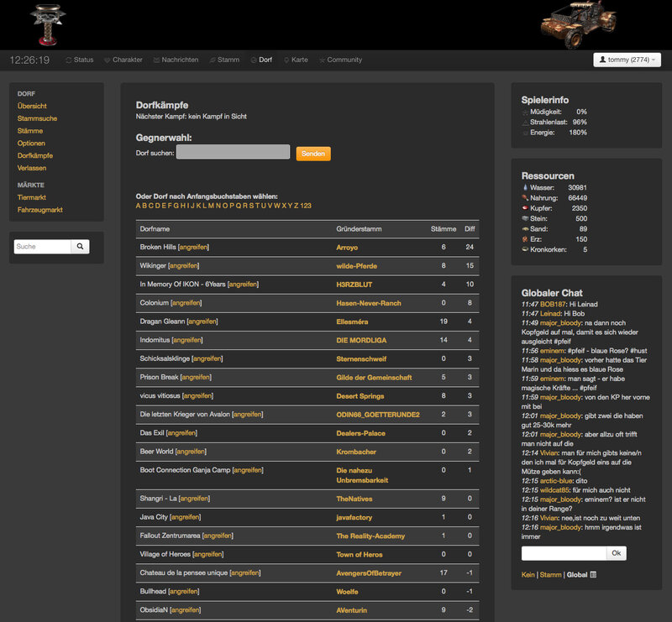Switch chat filter to Stamm

[552, 575]
